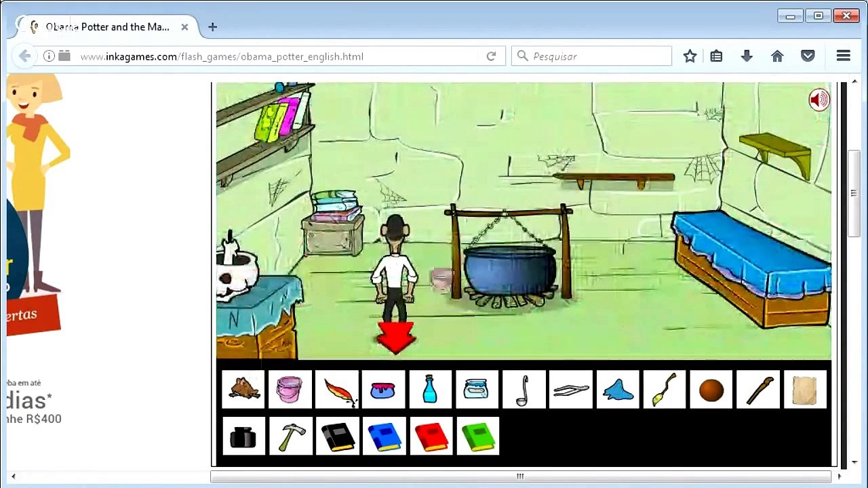
Task: Click the horizontal page scrollbar thumb
Action: tap(519, 476)
